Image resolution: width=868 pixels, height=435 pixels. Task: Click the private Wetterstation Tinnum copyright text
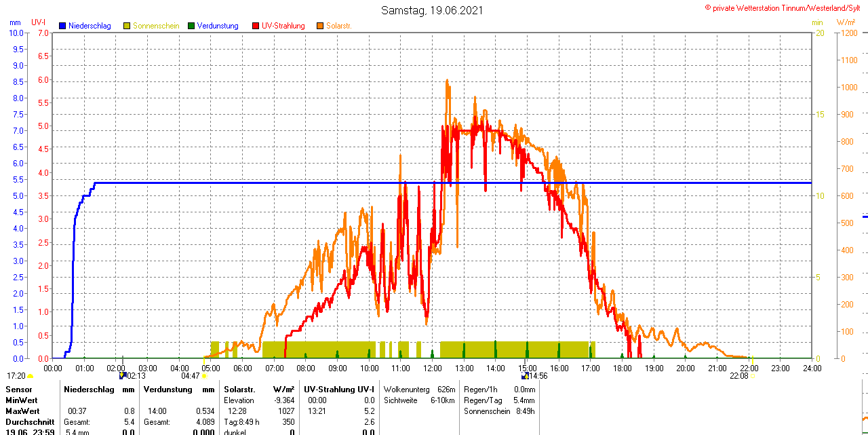tap(785, 7)
